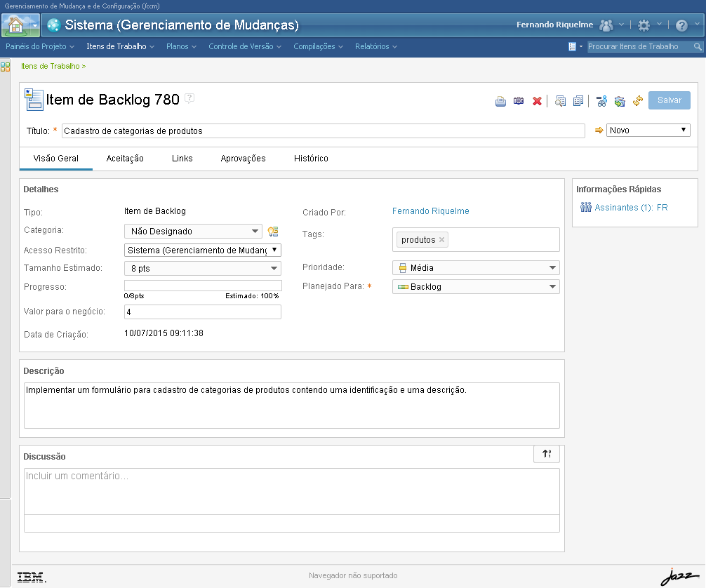Open the Relatórios menu
Screen dimensions: 706x588
(x=376, y=46)
